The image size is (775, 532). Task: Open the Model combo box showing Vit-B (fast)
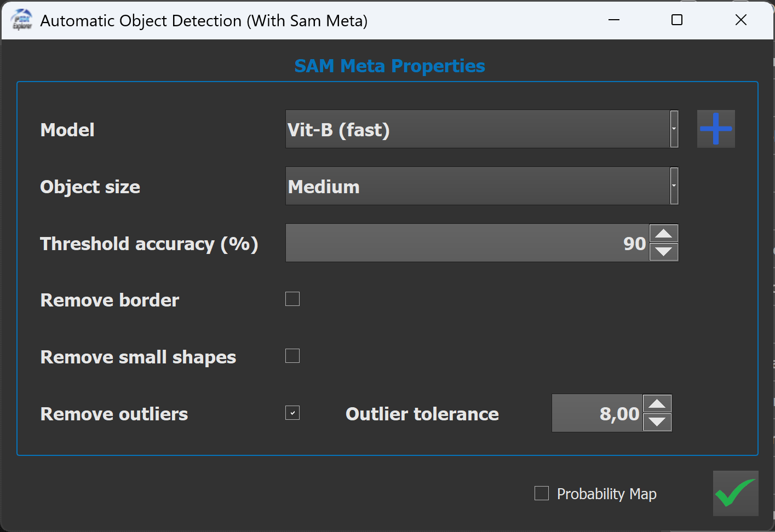[477, 129]
